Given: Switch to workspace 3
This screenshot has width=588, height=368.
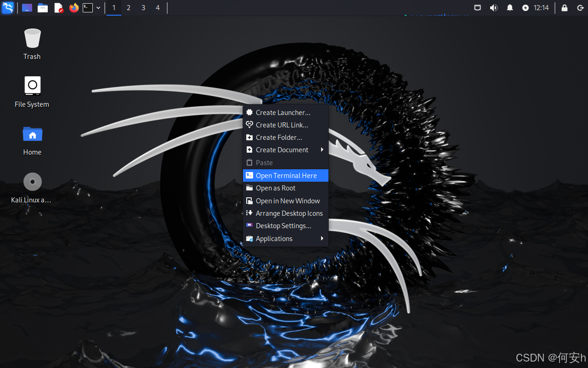Looking at the screenshot, I should [143, 8].
